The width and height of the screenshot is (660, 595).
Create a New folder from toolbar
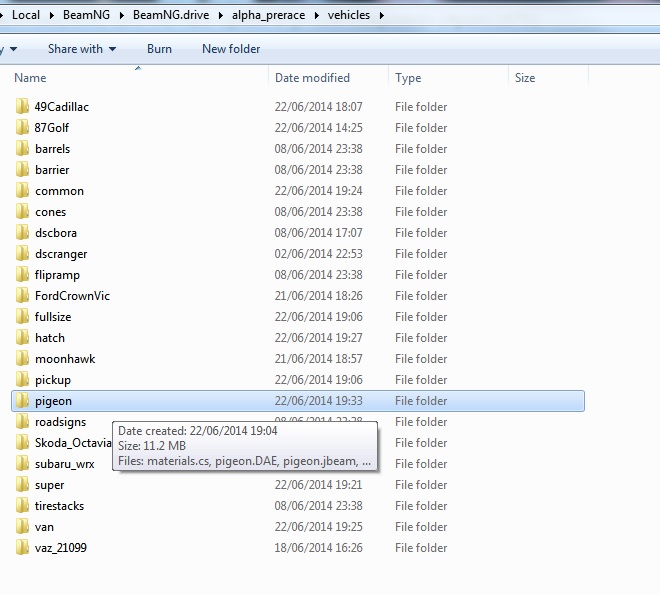pos(231,49)
